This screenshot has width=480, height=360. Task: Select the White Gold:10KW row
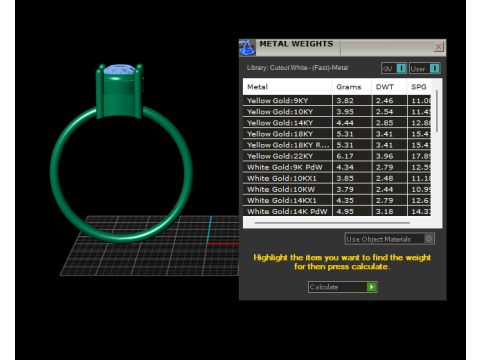point(337,189)
